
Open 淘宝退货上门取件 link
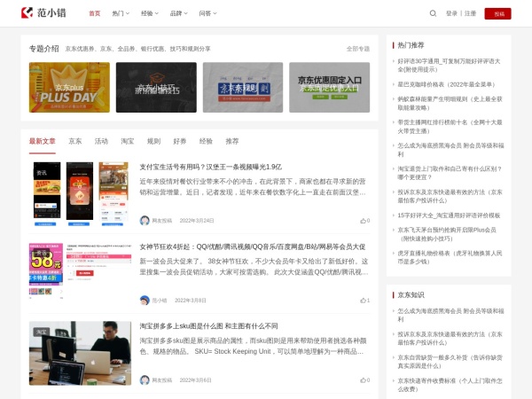point(450,173)
